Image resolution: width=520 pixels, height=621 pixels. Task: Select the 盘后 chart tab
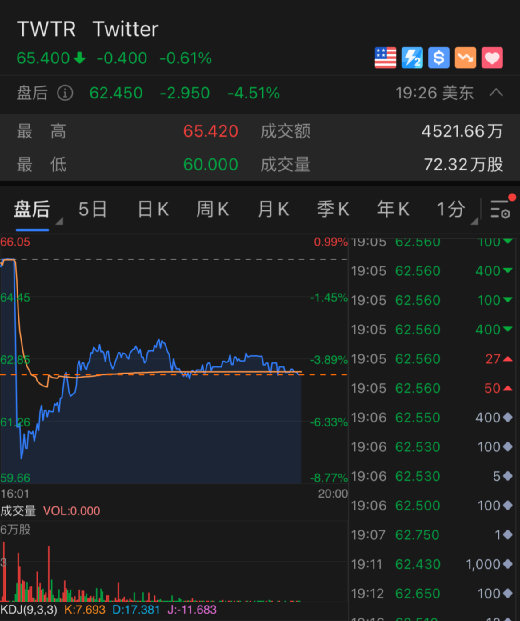[x=32, y=209]
